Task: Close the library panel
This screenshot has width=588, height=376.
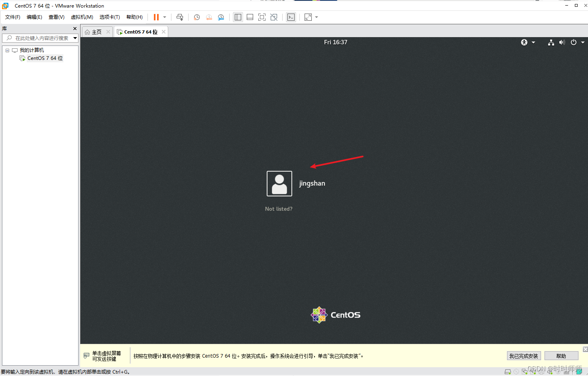Action: coord(75,29)
